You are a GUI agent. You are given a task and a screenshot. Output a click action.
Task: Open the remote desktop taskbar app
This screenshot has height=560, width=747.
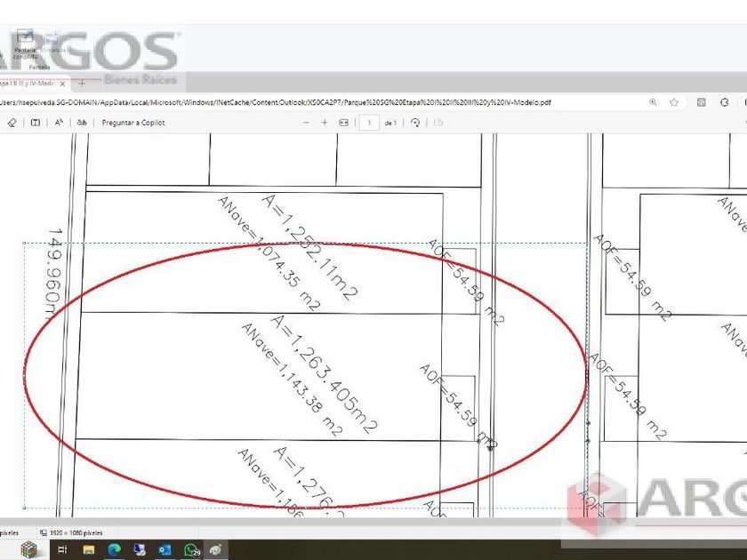pyautogui.click(x=140, y=550)
